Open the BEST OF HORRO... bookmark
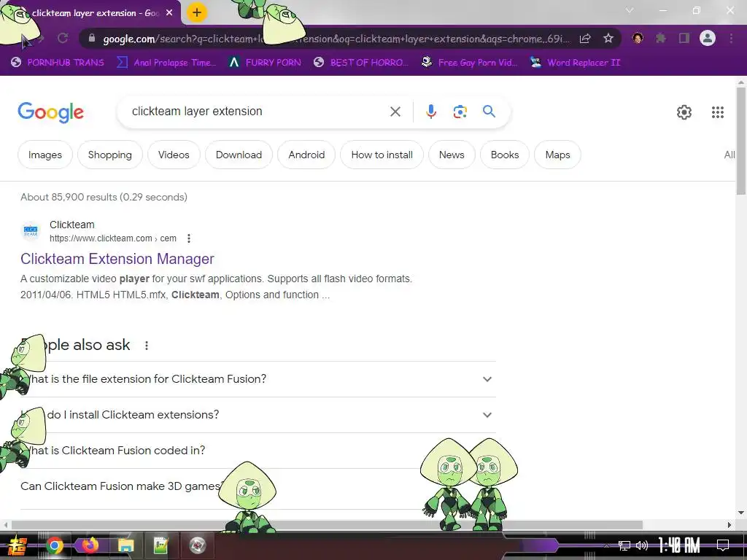Screen dimensions: 747x560 point(361,63)
